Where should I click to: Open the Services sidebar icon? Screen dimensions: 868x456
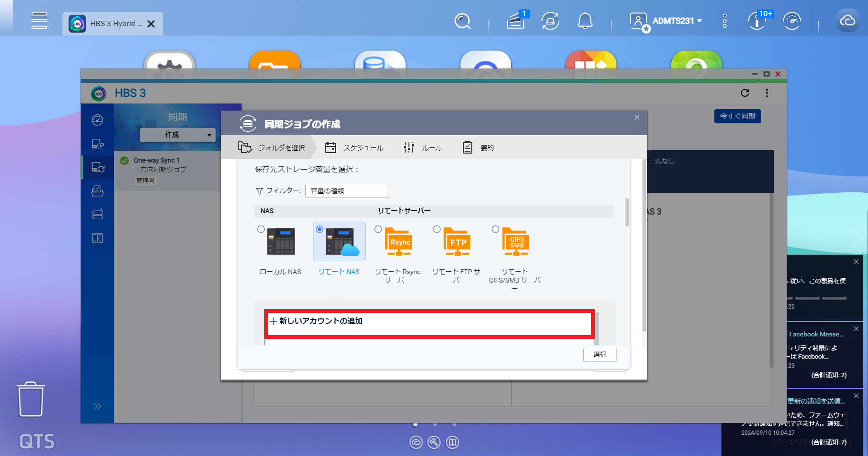[97, 238]
